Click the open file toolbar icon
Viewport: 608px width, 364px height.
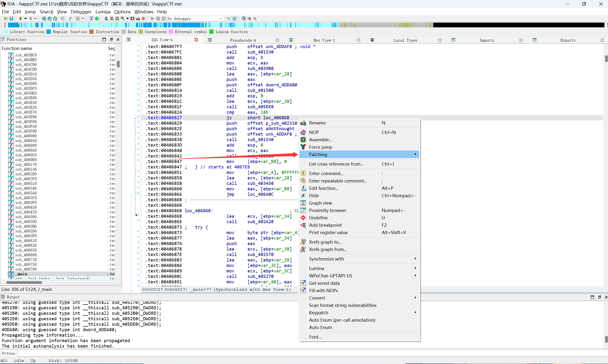point(6,19)
